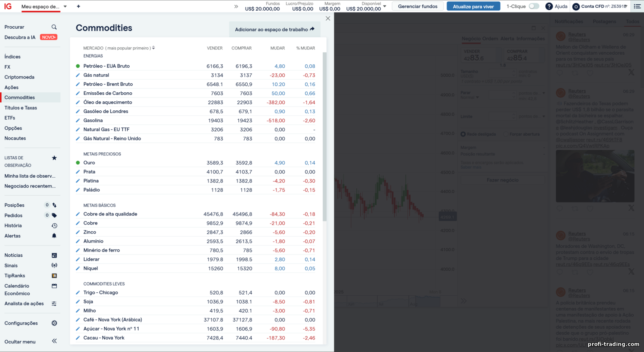
Task: Click Adicionar ao espaço de trabalho button
Action: point(274,29)
